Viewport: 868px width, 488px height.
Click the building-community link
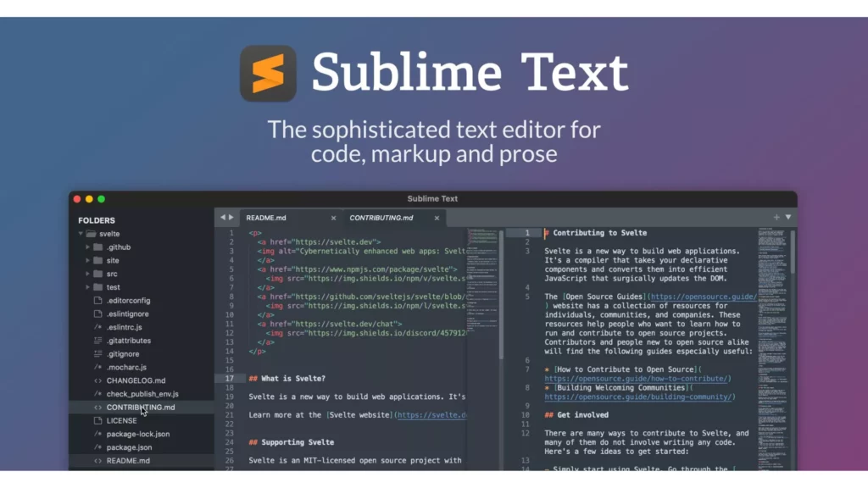pos(637,396)
